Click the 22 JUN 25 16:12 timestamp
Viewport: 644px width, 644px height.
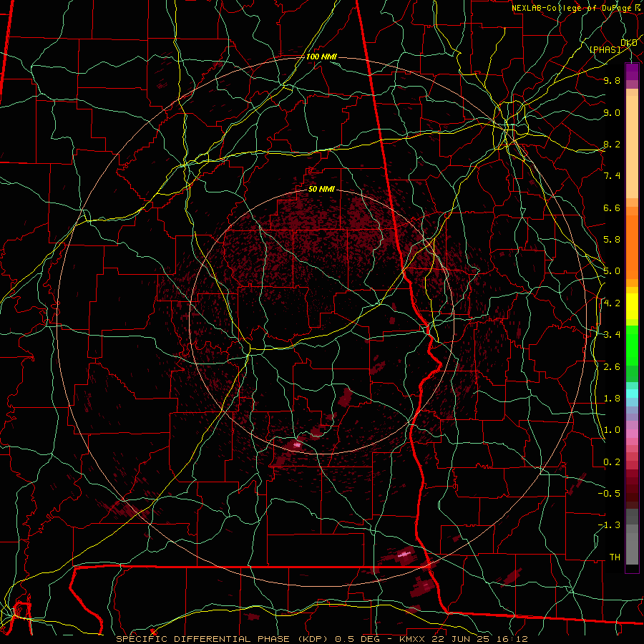point(481,639)
